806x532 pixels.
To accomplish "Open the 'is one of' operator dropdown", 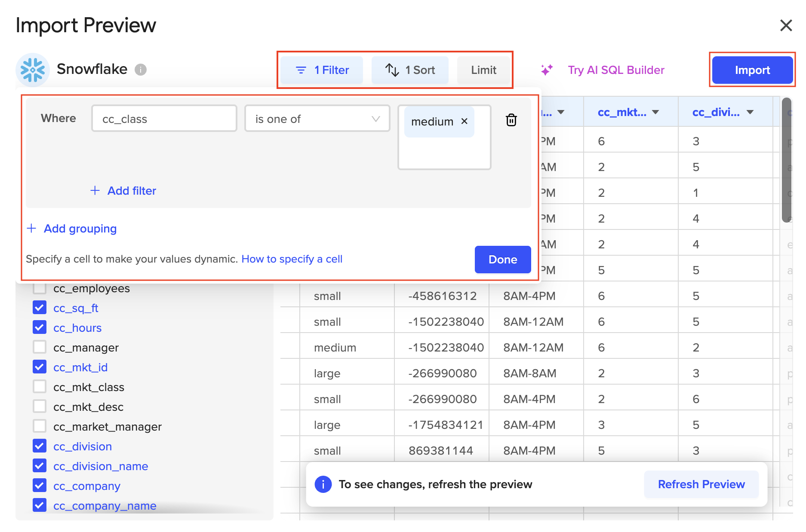I will 317,119.
